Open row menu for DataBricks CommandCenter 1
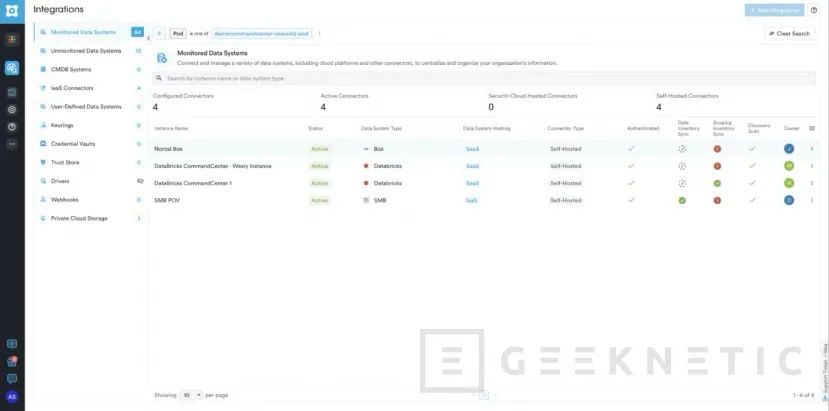 tap(812, 183)
